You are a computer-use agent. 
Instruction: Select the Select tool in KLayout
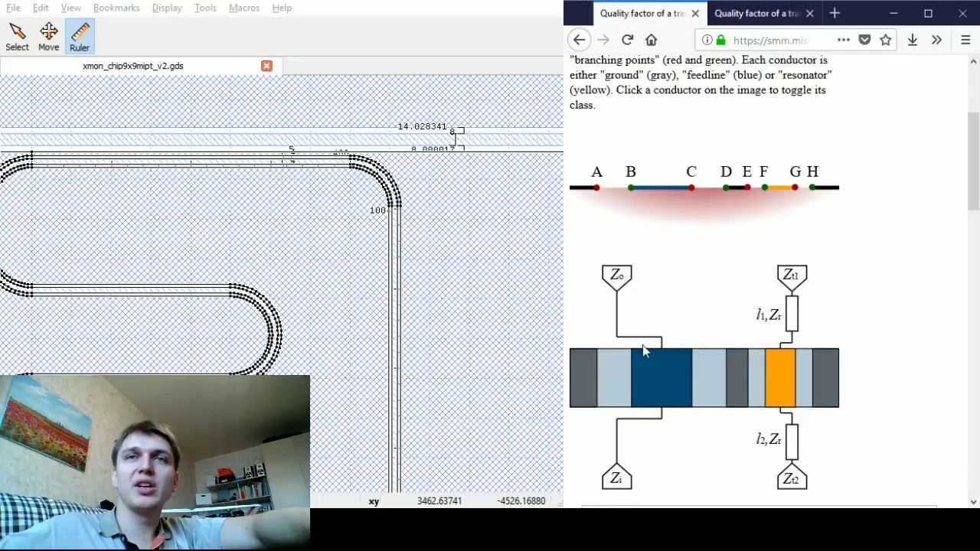[x=17, y=37]
